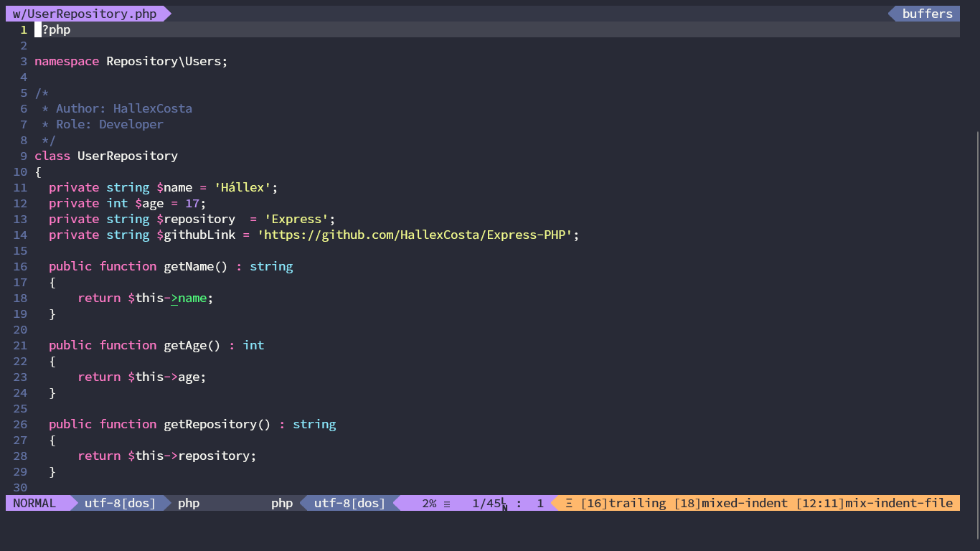Select the php filetype segment in the statusline
This screenshot has width=980, height=551.
[188, 503]
